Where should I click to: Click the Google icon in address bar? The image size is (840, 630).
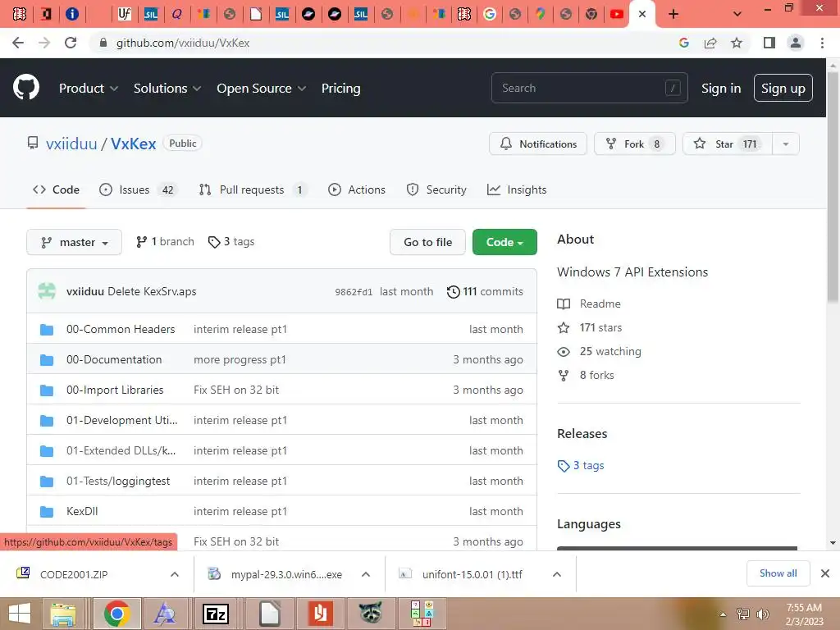(x=684, y=43)
